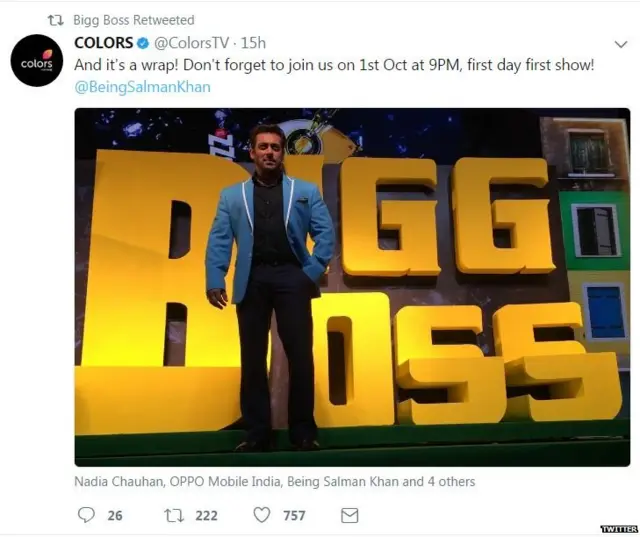
Task: Click the TWITTER watermark label
Action: tap(618, 529)
